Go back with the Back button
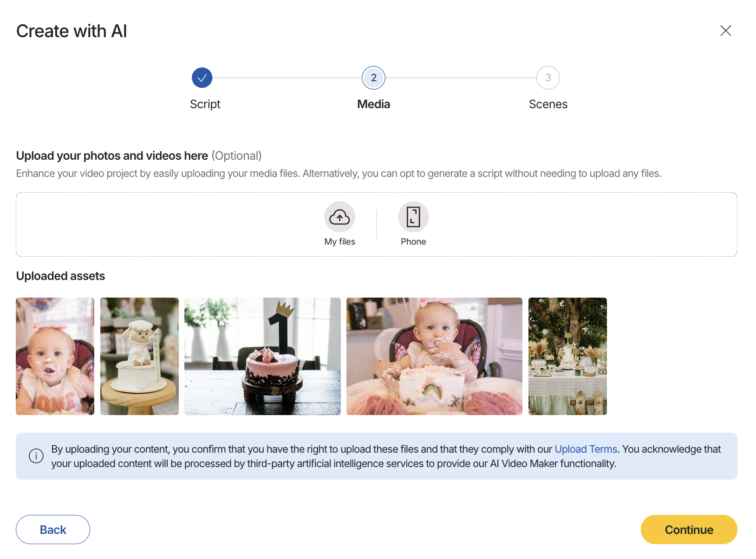 point(53,529)
